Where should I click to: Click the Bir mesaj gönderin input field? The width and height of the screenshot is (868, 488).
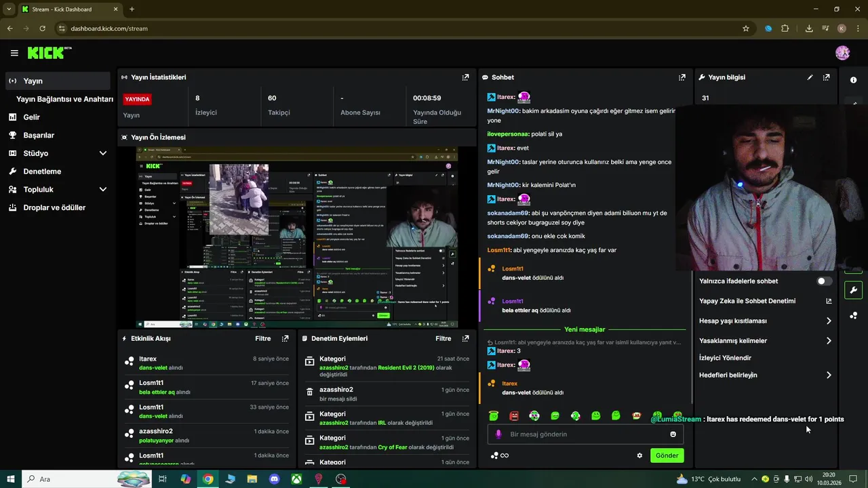point(587,434)
